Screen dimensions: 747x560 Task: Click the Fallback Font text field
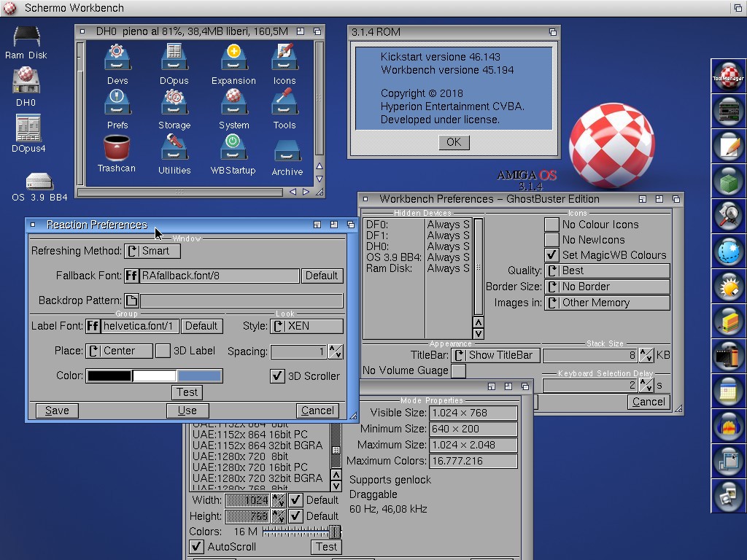pyautogui.click(x=220, y=276)
